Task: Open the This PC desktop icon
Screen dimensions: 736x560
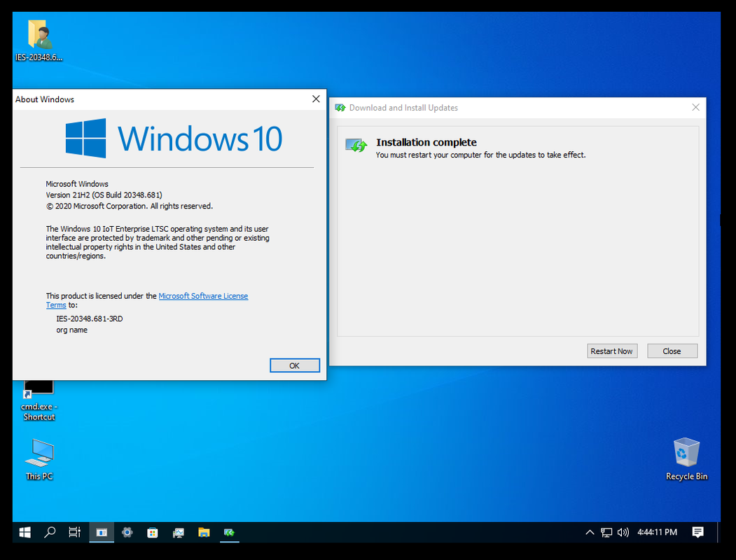Action: pos(39,460)
